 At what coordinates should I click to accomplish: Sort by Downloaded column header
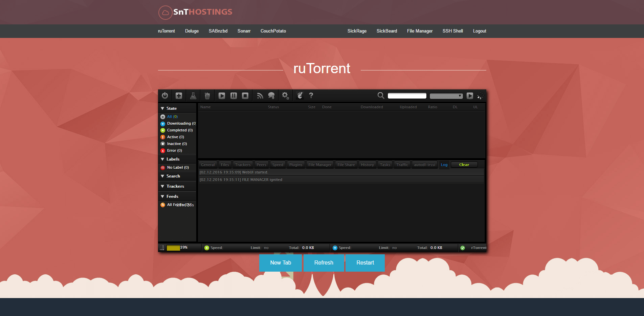click(x=372, y=107)
